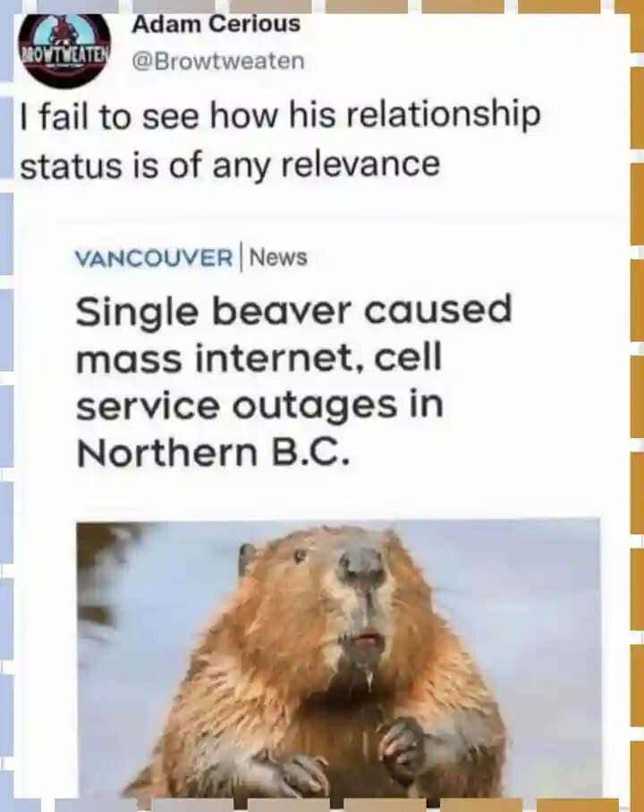
Task: Click the Adam Cerious display name
Action: coord(216,24)
